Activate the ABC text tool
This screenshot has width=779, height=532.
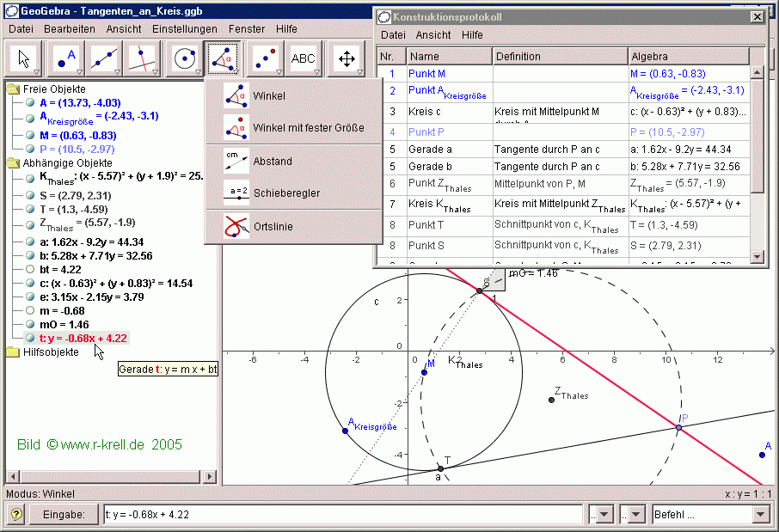304,58
